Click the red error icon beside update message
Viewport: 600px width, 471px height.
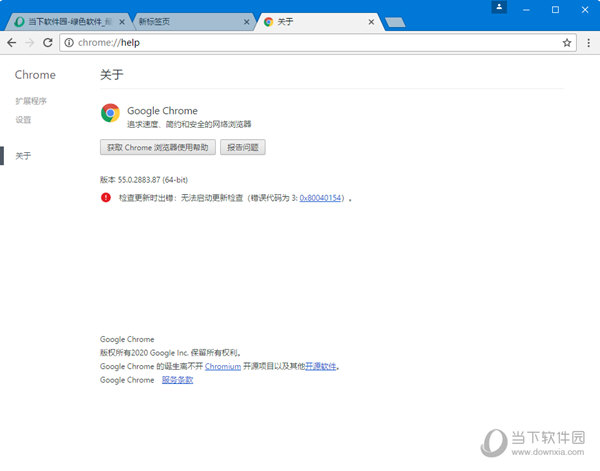[106, 198]
